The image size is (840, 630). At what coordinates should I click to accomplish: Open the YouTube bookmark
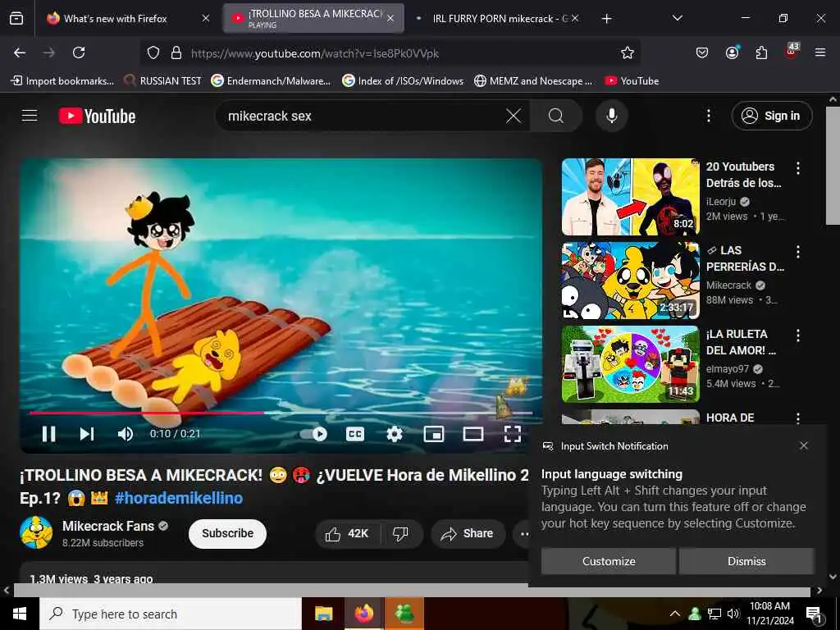pos(632,81)
